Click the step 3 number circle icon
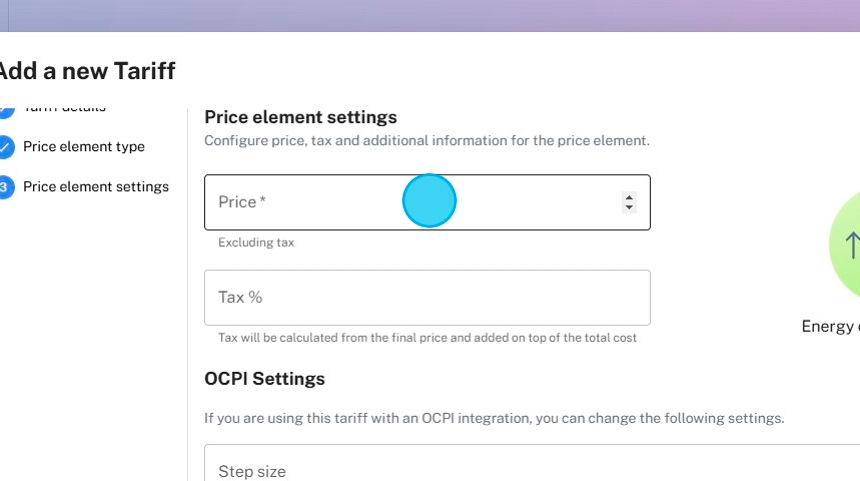860x481 pixels. tap(4, 187)
